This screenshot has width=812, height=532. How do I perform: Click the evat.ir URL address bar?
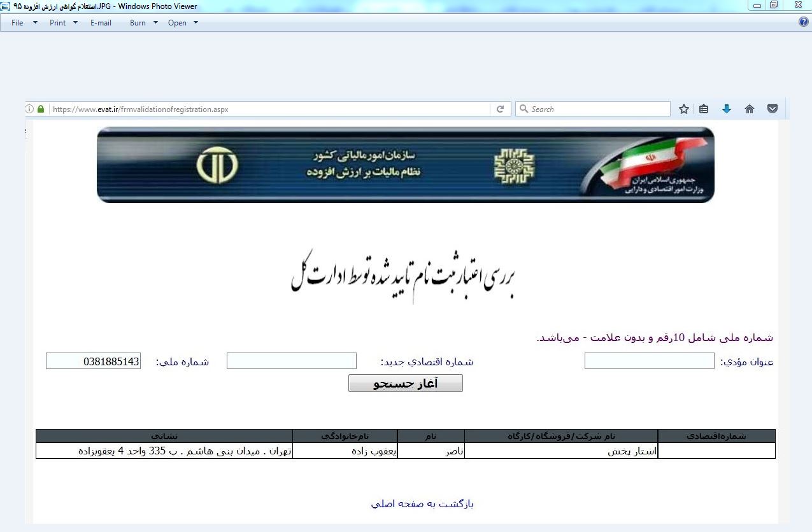pos(267,109)
